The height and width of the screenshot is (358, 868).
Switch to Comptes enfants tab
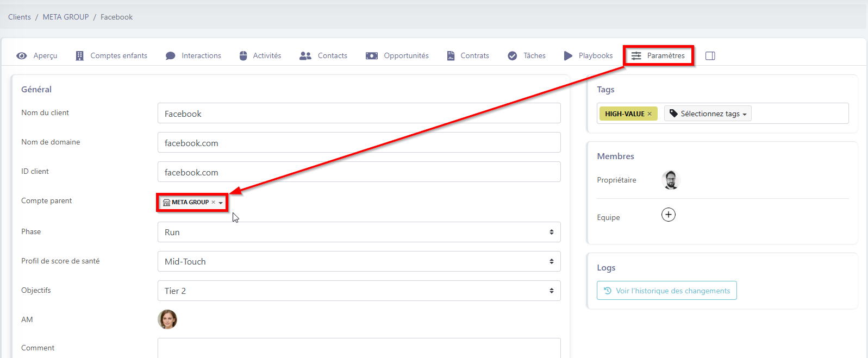tap(111, 56)
